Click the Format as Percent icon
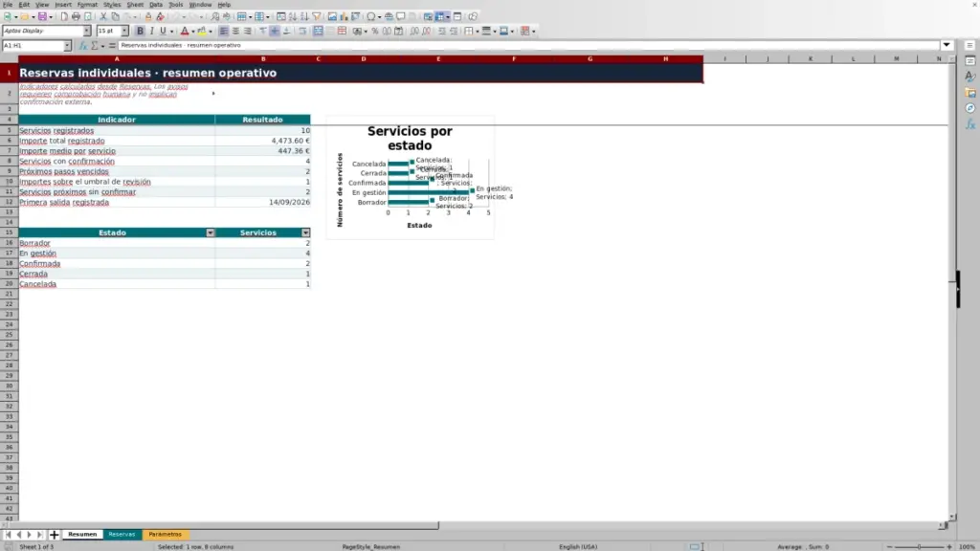This screenshot has width=980, height=551. (x=374, y=32)
